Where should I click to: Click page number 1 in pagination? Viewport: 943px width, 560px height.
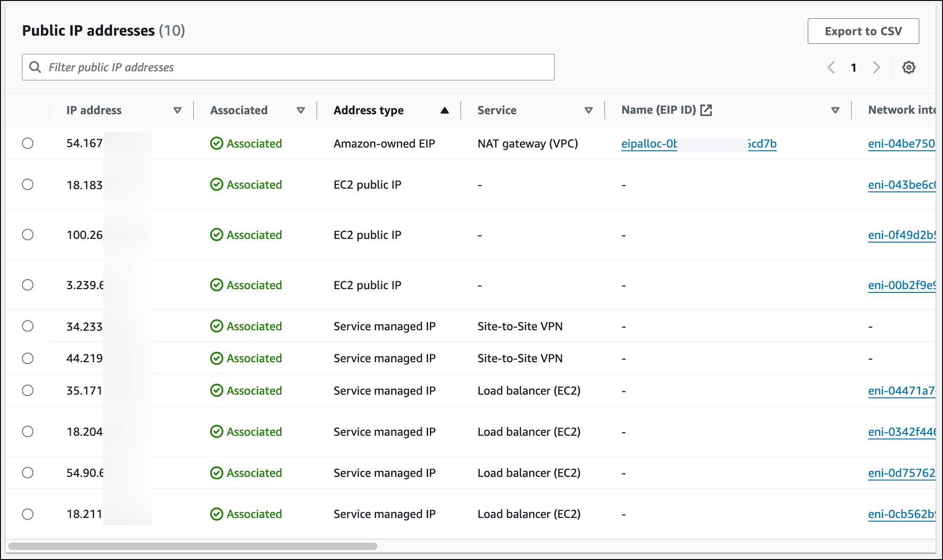853,68
